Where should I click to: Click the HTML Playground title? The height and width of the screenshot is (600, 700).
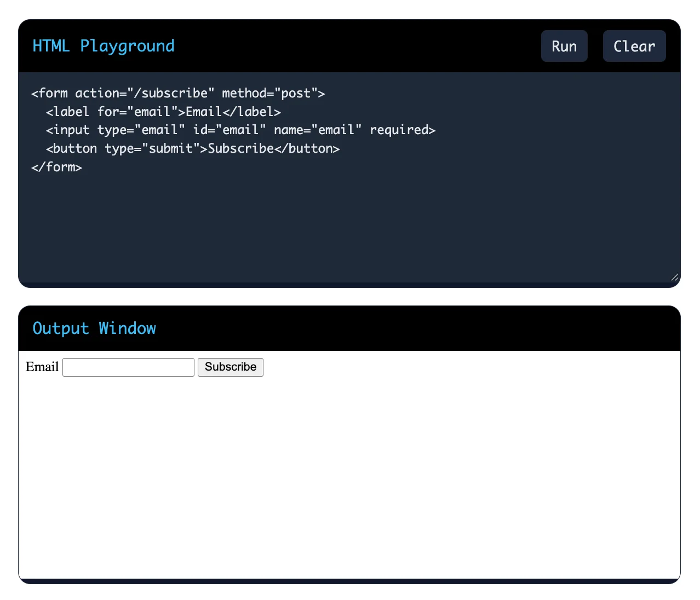click(x=104, y=46)
